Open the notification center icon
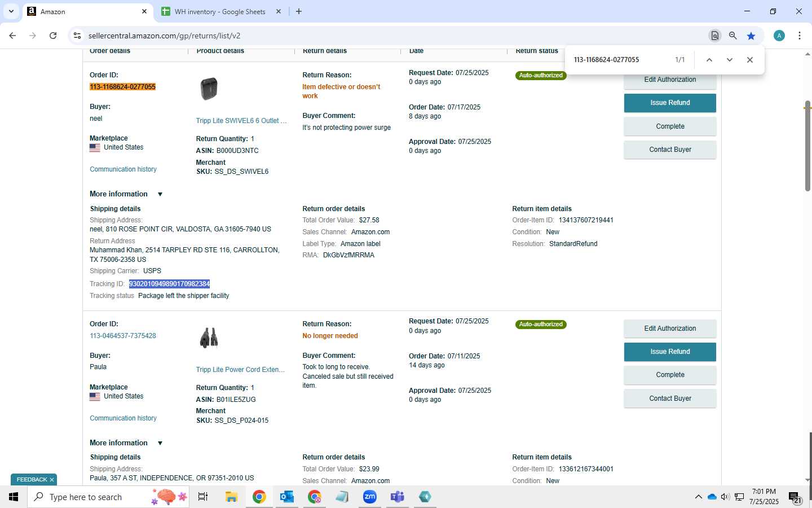The image size is (812, 508). point(795,497)
